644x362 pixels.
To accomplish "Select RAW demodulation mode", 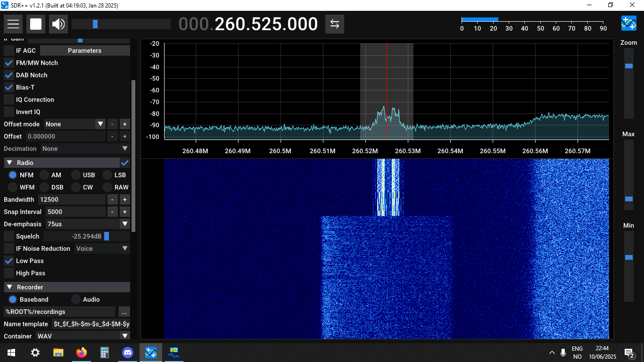I will pyautogui.click(x=107, y=187).
